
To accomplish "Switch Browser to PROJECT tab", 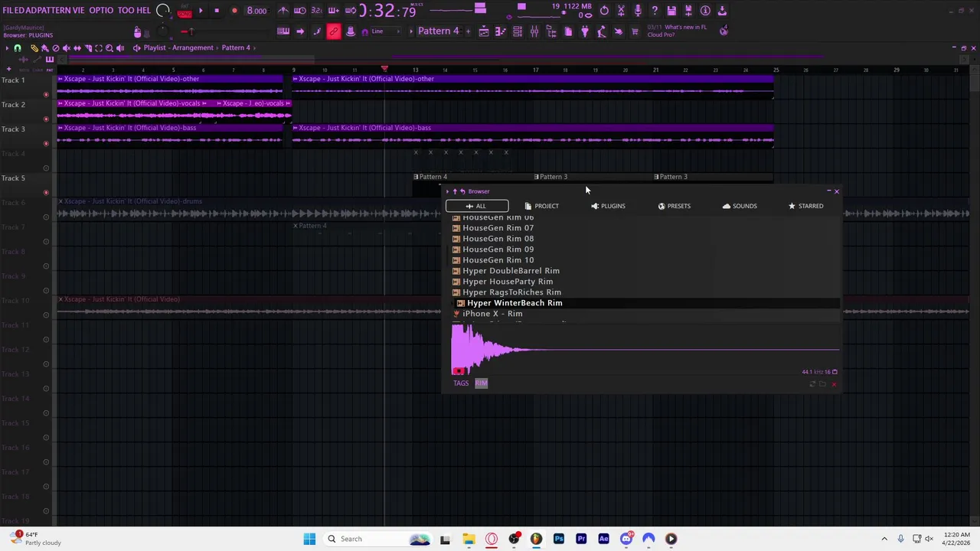I will click(x=542, y=206).
